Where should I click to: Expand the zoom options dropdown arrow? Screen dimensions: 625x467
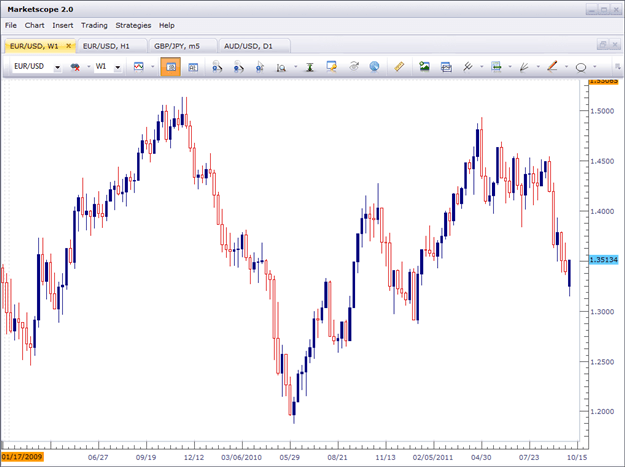(x=295, y=67)
